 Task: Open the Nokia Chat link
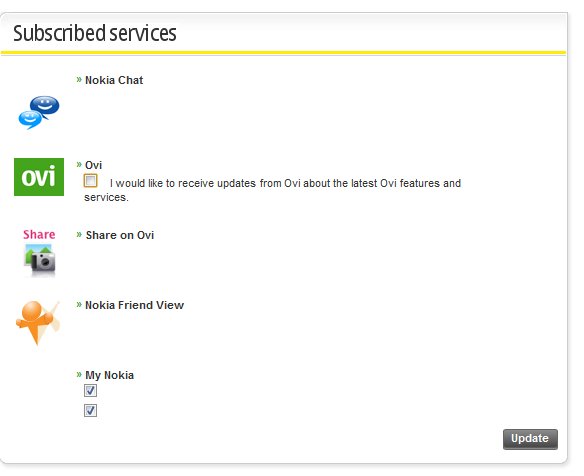tap(114, 80)
